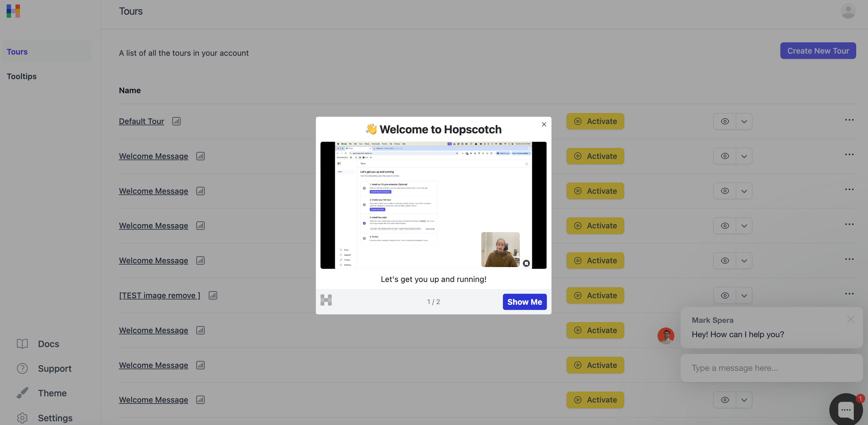Open analytics for Default Tour
Viewport: 868px width, 425px height.
click(176, 121)
